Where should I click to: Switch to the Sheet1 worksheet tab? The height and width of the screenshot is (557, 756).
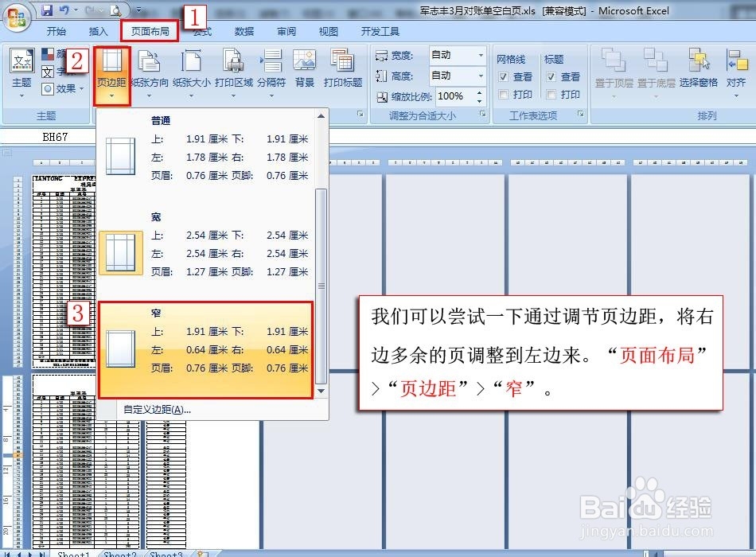(72, 554)
